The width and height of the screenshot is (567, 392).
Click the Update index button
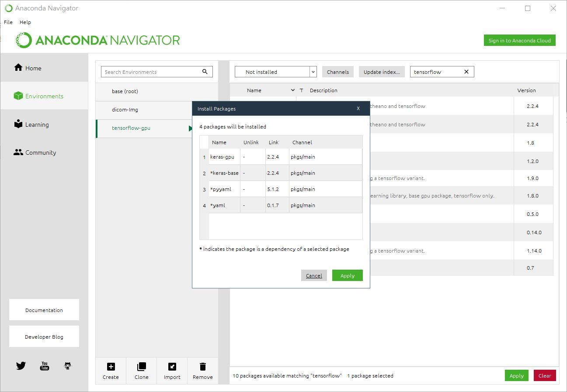[x=382, y=72]
